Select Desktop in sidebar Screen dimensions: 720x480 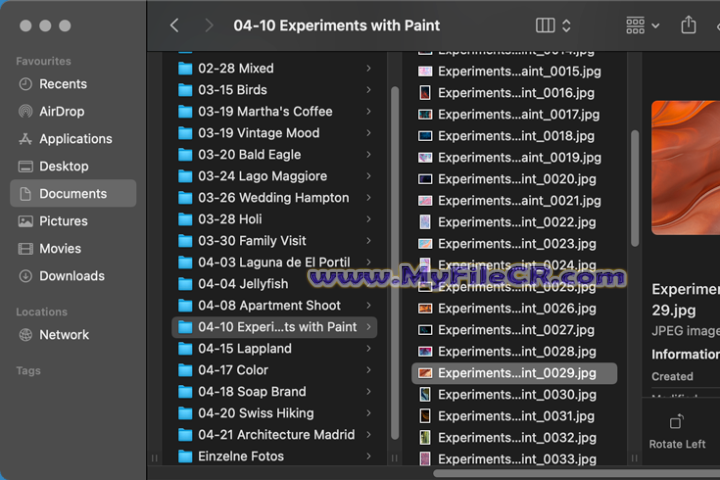click(73, 166)
